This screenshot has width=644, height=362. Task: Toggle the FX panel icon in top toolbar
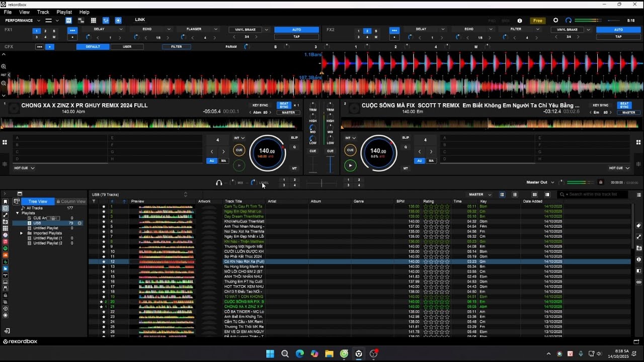68,21
